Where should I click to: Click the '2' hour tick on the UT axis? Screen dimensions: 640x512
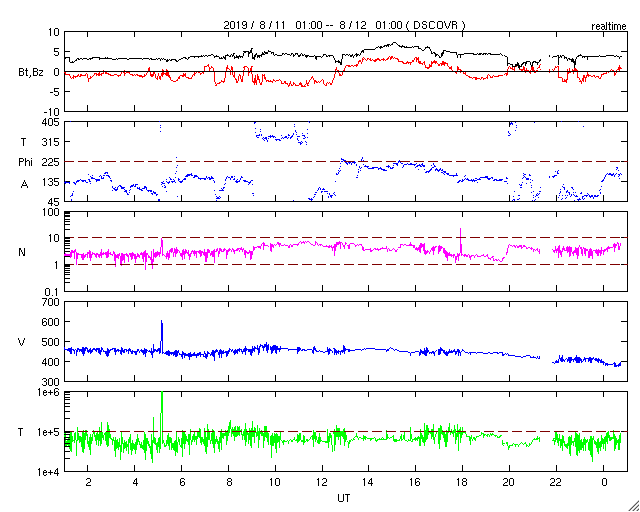point(88,483)
